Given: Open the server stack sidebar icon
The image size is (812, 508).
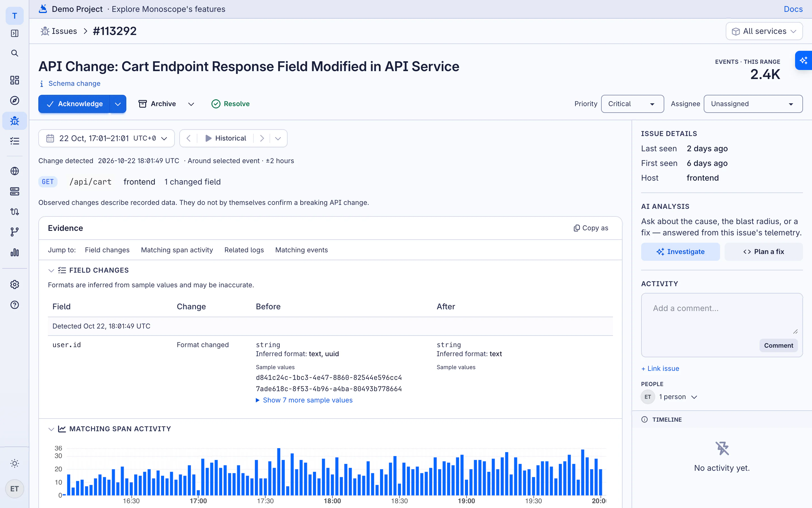Looking at the screenshot, I should [x=14, y=191].
